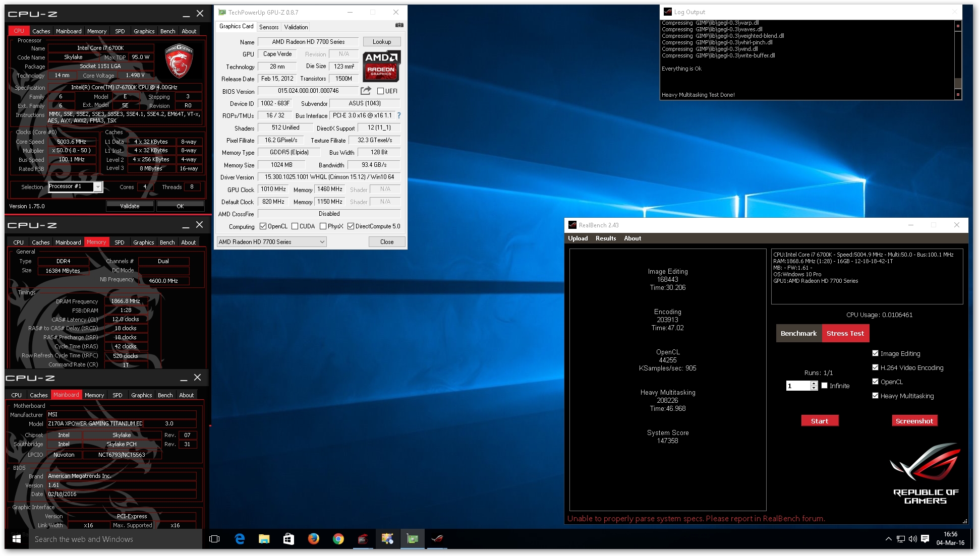Viewport: 980px width, 556px height.
Task: Click the Log Output window title icon
Action: click(x=668, y=12)
